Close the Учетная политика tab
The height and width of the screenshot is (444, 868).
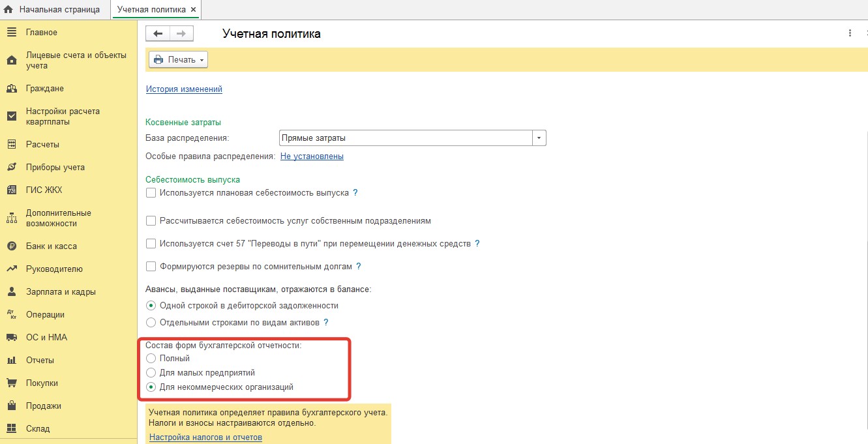[192, 10]
